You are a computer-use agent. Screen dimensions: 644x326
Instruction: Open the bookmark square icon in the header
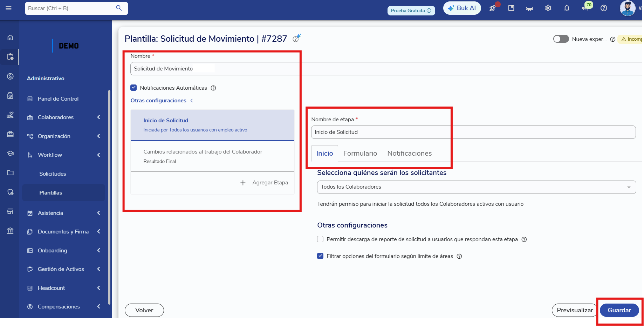click(x=511, y=8)
